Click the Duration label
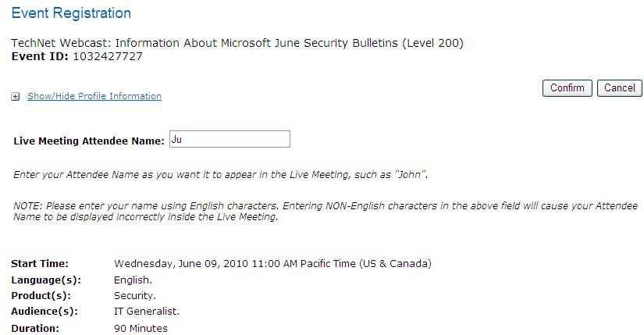Viewport: 644px width, 335px height. 35,329
